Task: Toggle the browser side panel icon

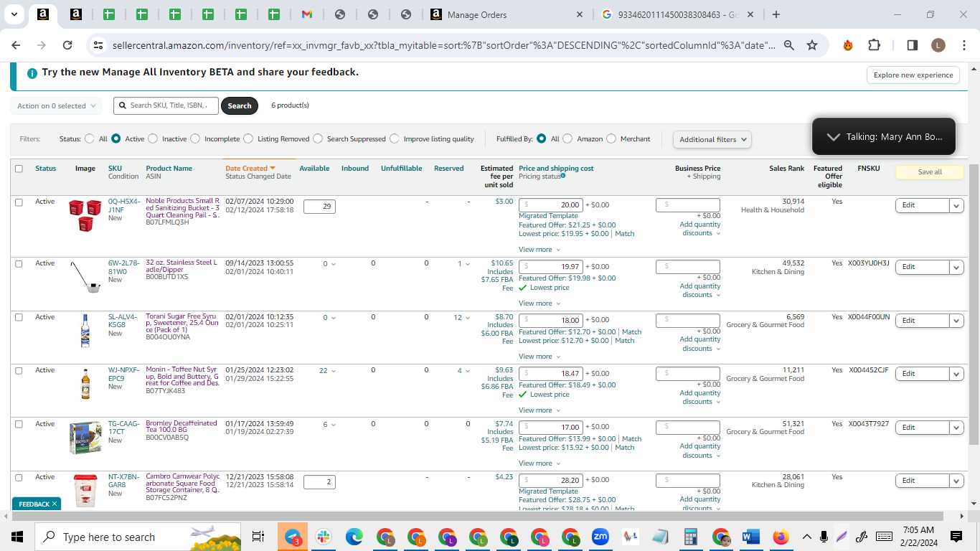Action: (913, 45)
